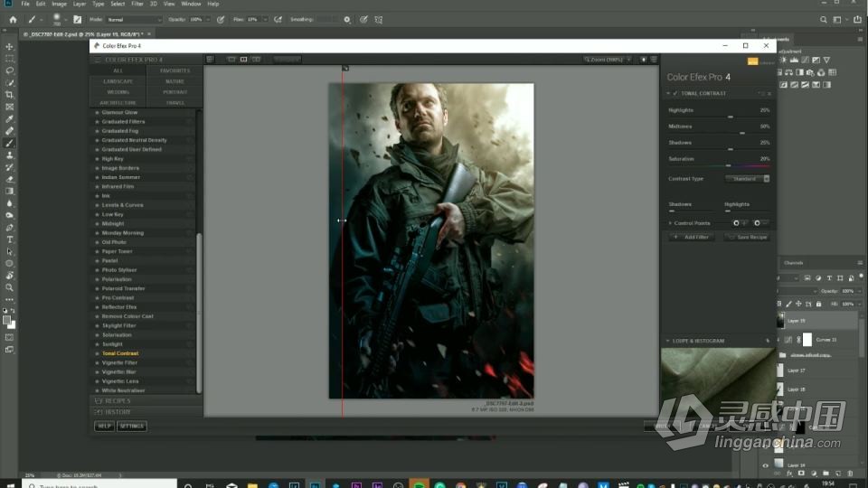Click Add Filter button
This screenshot has height=488, width=868.
click(692, 237)
